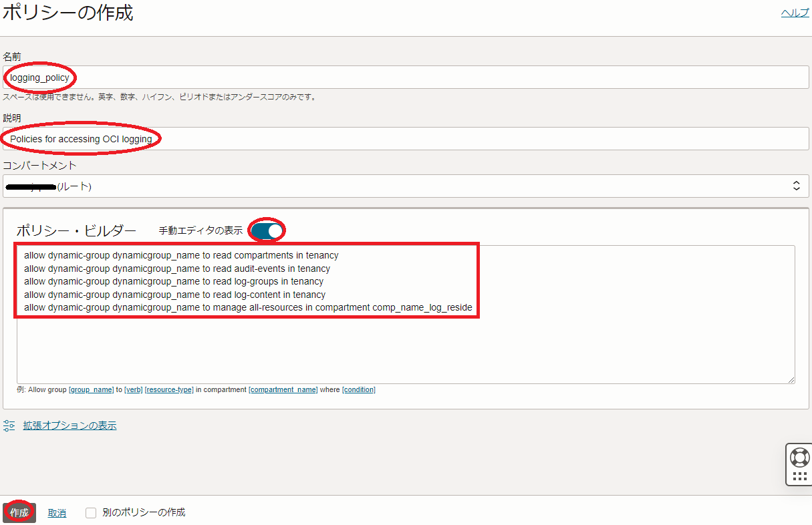Check the 別のポリシーの作成 checkbox
This screenshot has height=525, width=812.
point(92,513)
